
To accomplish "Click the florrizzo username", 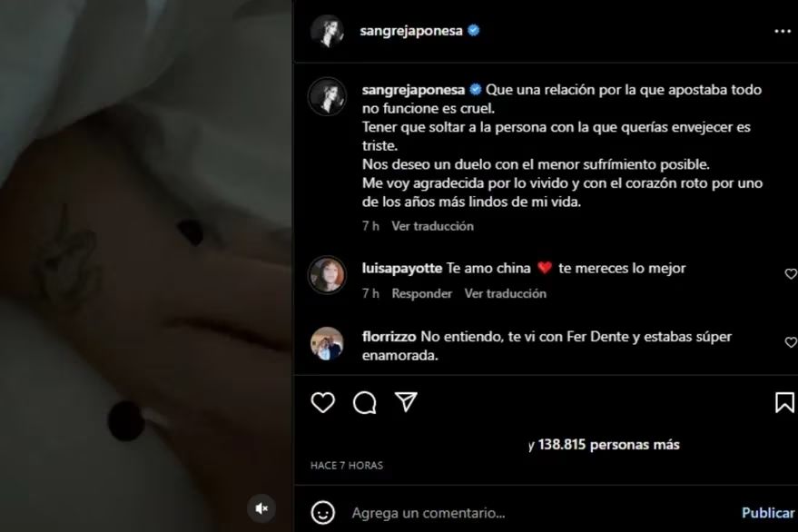I will (x=389, y=337).
